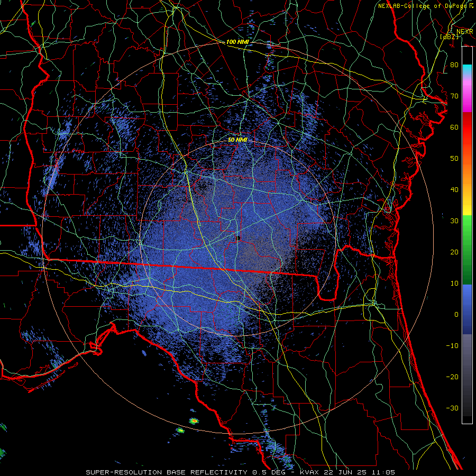Click the 0 value on dBZ scale
The image size is (476, 476).
[x=456, y=315]
